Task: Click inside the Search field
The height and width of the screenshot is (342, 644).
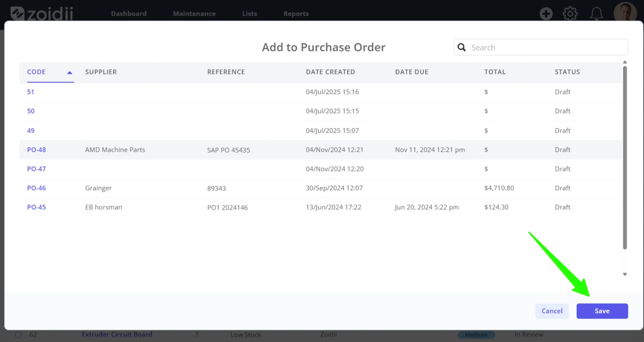Action: [541, 47]
